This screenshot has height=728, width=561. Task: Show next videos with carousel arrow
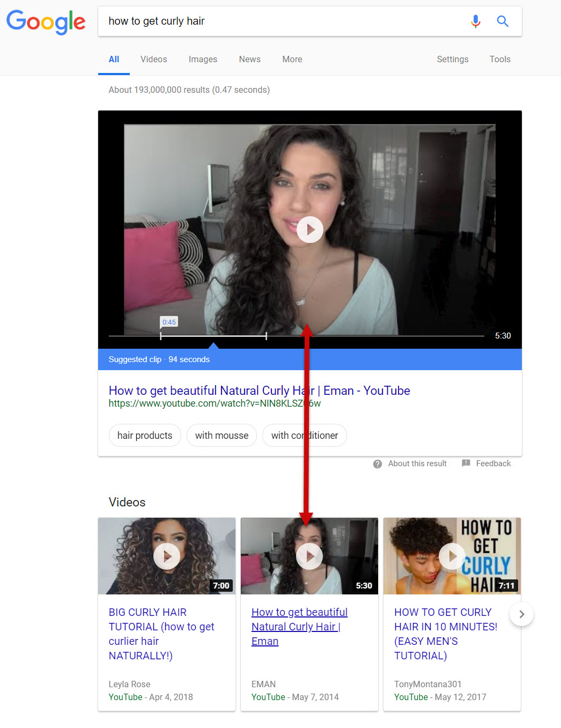(521, 614)
